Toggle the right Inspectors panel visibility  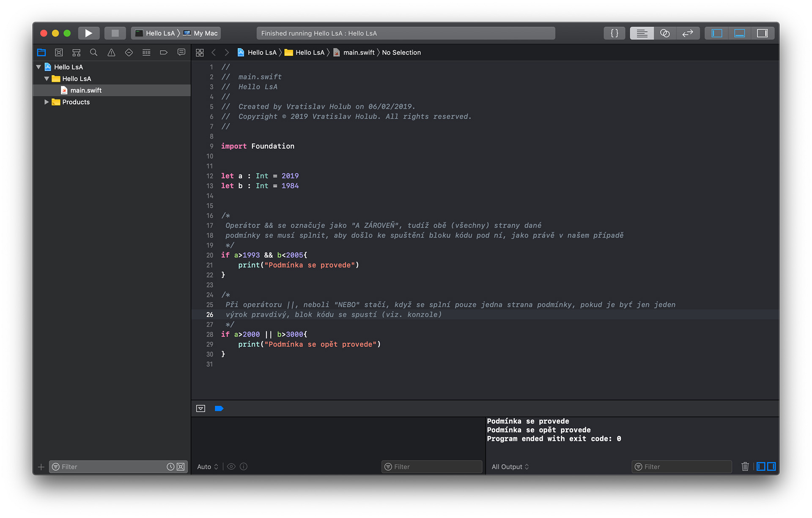(762, 33)
